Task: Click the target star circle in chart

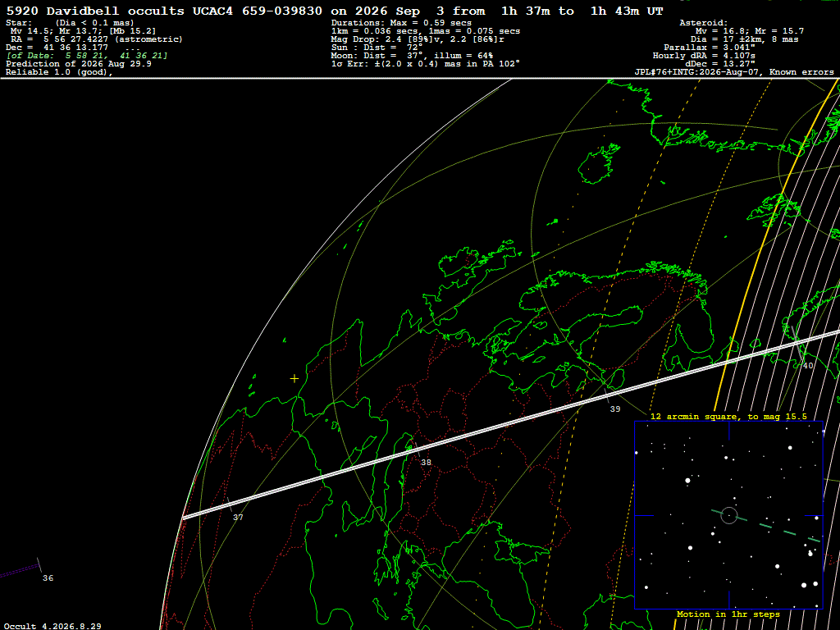Action: (x=728, y=515)
